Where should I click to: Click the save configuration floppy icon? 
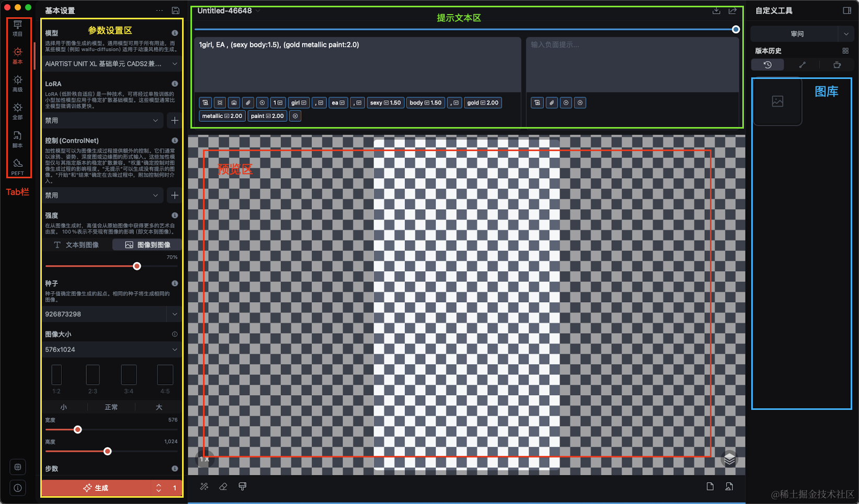pos(176,10)
